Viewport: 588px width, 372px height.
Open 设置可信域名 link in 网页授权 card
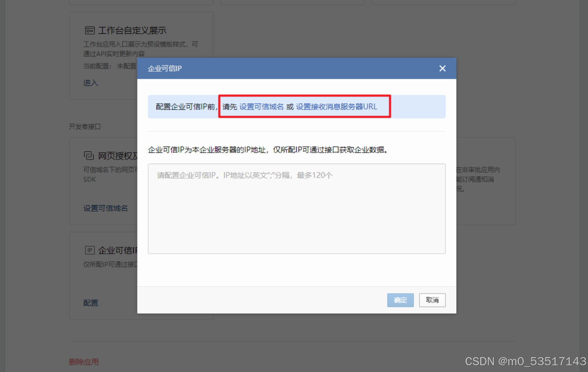tap(105, 208)
